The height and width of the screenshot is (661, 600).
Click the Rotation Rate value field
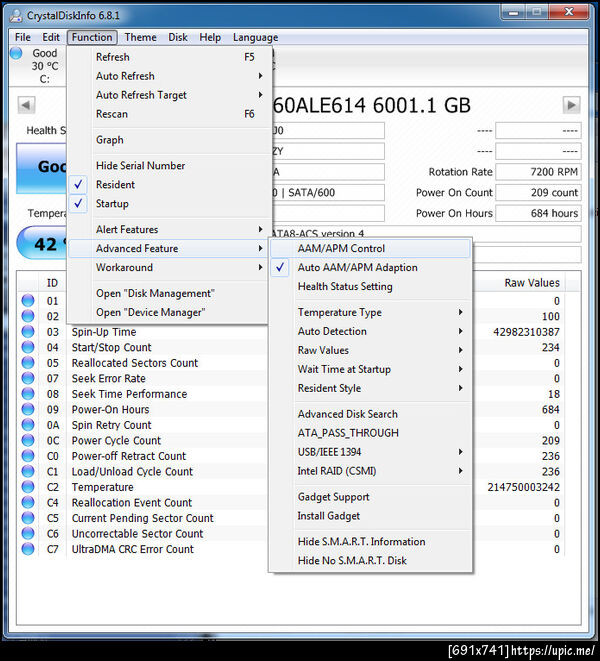click(x=538, y=172)
